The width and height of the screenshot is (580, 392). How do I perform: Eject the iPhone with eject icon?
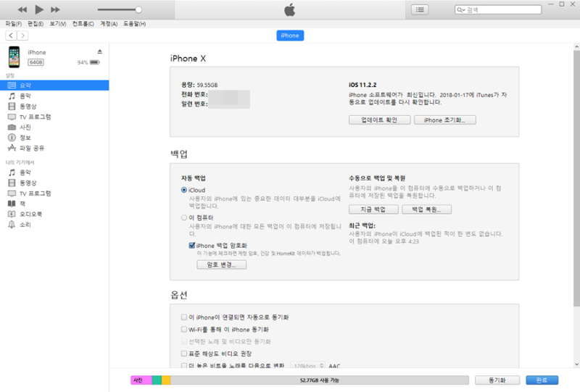(99, 51)
